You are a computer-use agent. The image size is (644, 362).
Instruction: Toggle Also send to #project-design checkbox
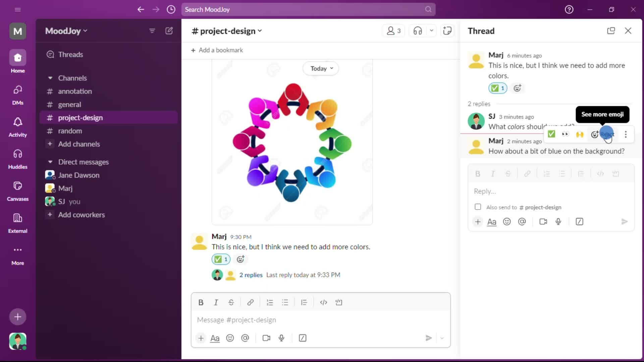tap(478, 207)
